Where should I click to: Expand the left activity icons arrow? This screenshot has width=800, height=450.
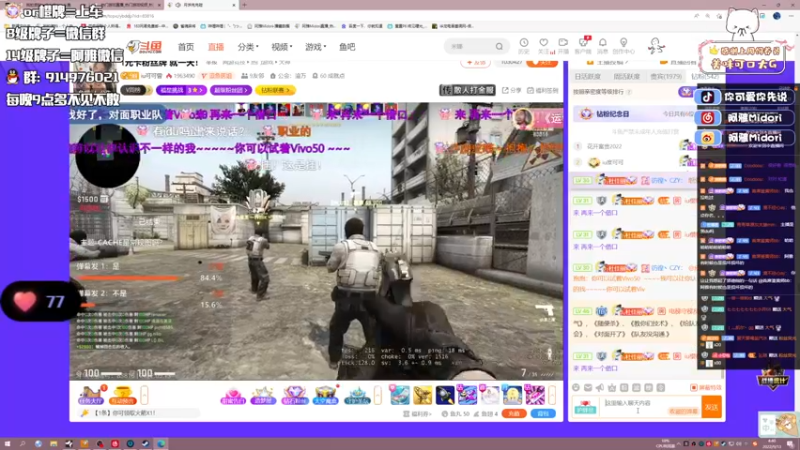click(144, 395)
